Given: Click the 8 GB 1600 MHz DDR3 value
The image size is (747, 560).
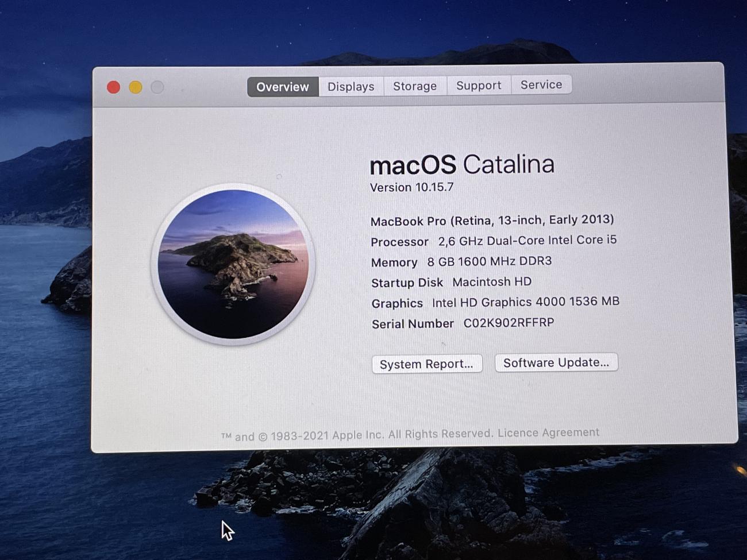Looking at the screenshot, I should [489, 261].
